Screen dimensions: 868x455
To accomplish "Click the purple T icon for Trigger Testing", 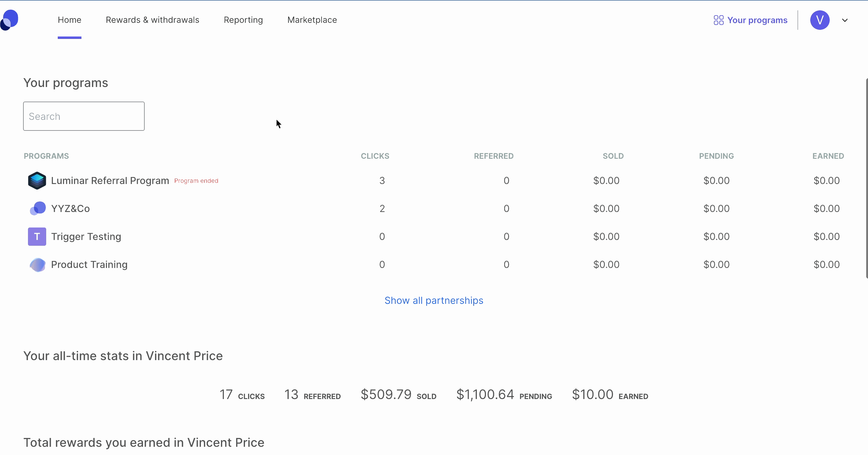I will 37,236.
